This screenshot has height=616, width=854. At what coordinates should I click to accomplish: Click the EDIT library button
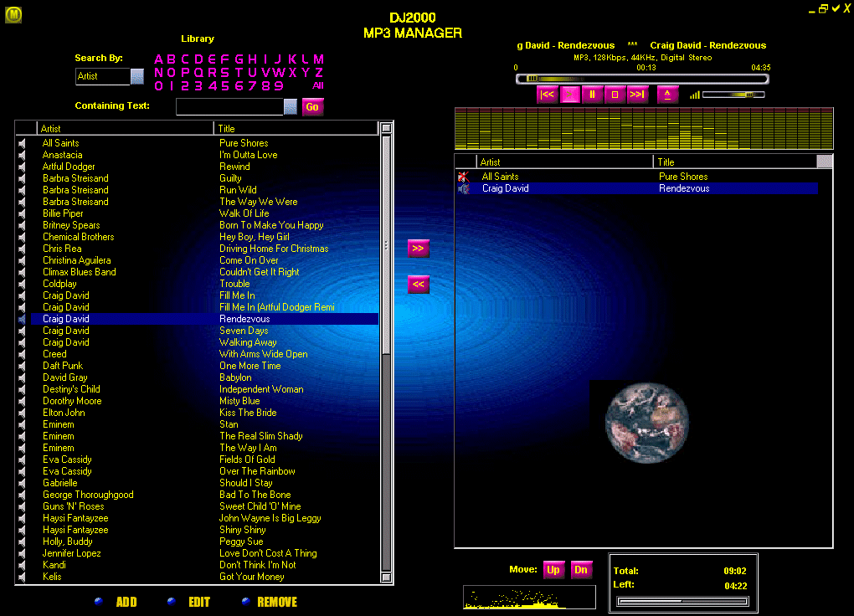click(x=199, y=602)
